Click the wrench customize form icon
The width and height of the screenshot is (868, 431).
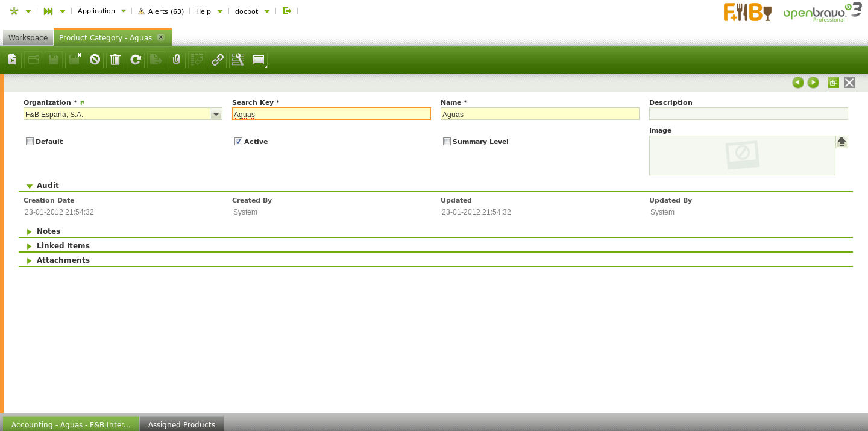pyautogui.click(x=238, y=60)
